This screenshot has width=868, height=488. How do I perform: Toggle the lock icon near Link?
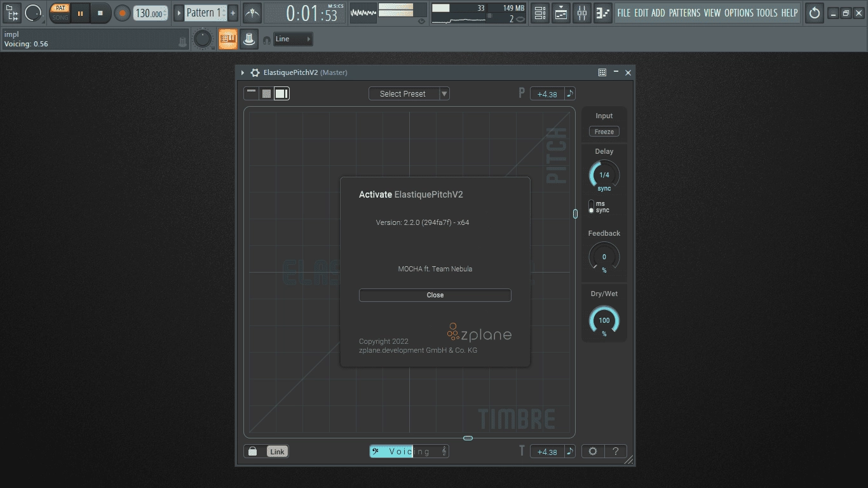tap(253, 451)
